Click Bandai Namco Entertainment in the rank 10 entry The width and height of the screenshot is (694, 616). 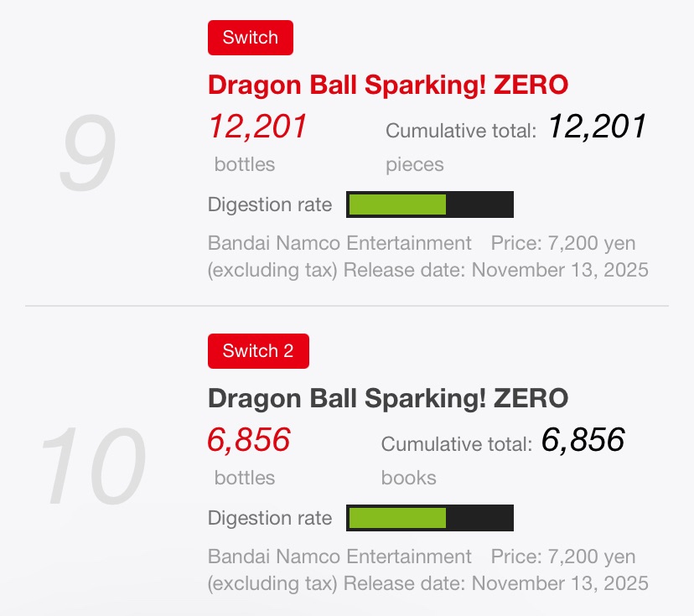coord(339,556)
